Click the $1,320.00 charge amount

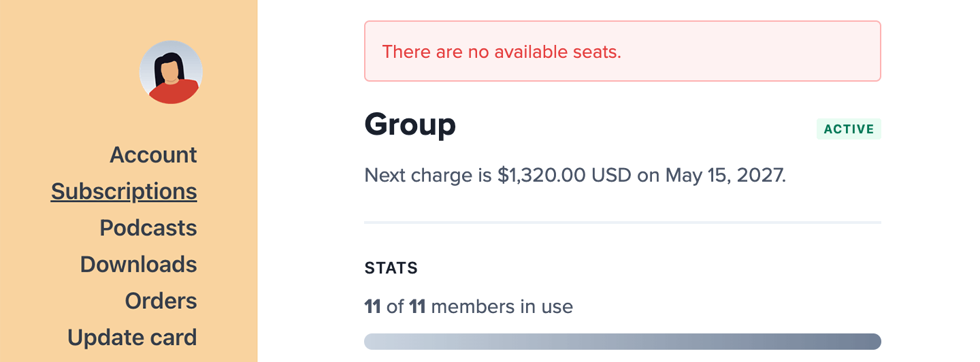point(541,176)
